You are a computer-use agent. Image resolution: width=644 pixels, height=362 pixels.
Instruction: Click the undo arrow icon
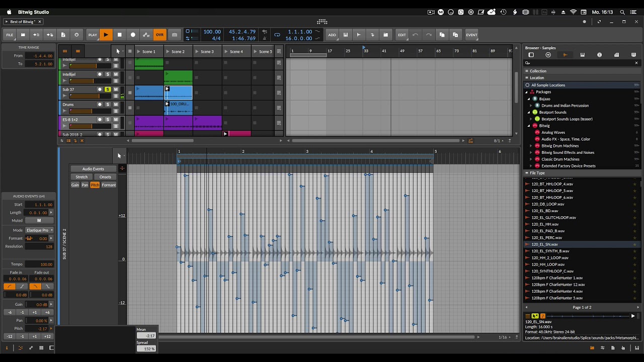pos(415,35)
